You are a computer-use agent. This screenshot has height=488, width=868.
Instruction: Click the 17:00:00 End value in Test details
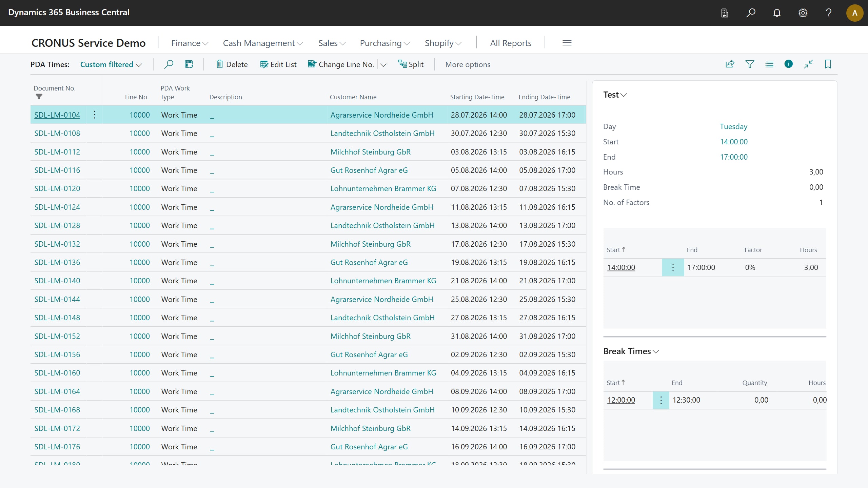(x=734, y=157)
